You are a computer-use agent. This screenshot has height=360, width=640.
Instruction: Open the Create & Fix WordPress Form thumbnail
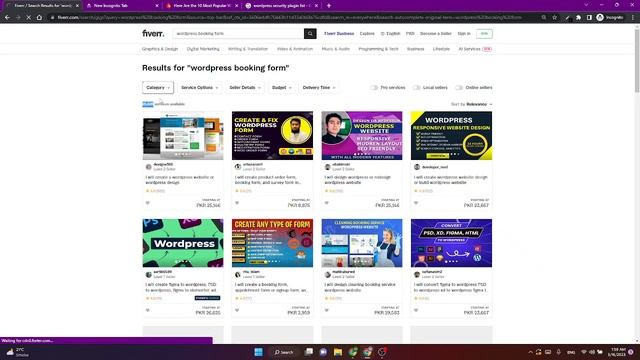point(272,136)
